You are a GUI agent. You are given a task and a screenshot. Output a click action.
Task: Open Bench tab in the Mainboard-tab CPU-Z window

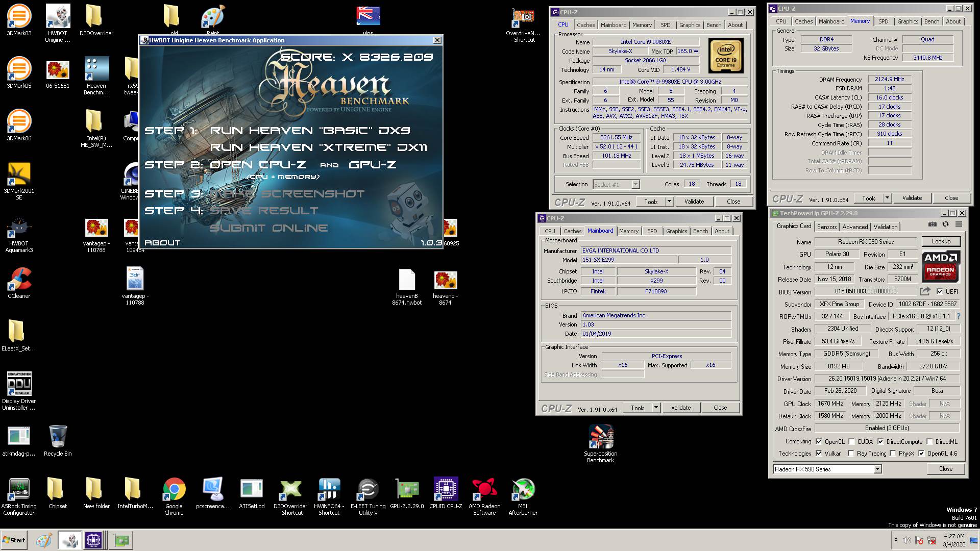tap(700, 231)
